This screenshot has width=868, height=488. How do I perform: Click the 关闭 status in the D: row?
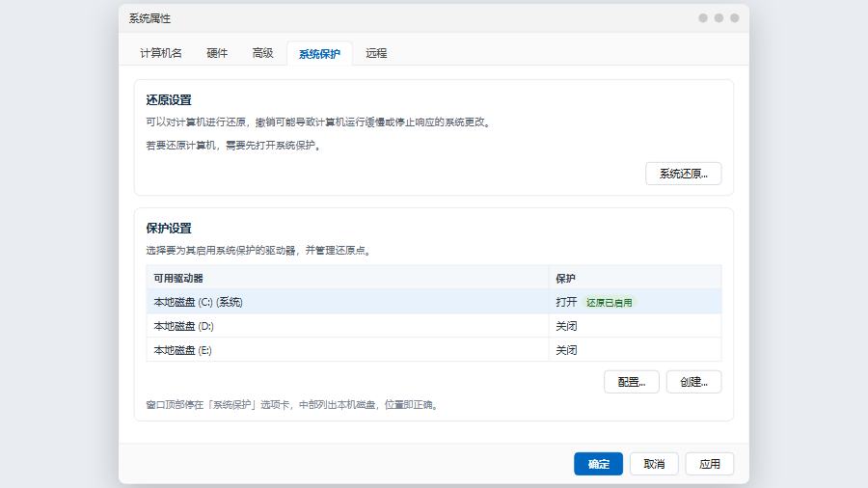(x=566, y=326)
